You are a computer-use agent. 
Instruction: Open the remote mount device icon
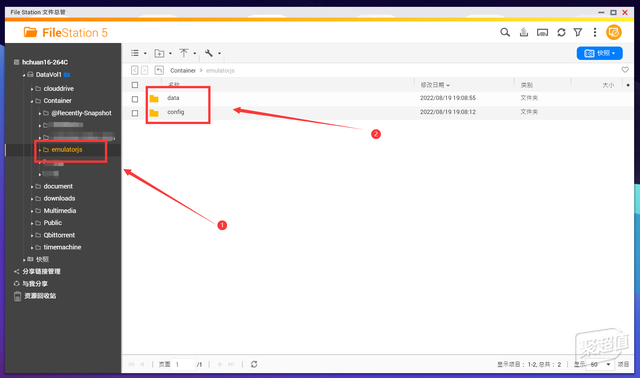coord(542,32)
